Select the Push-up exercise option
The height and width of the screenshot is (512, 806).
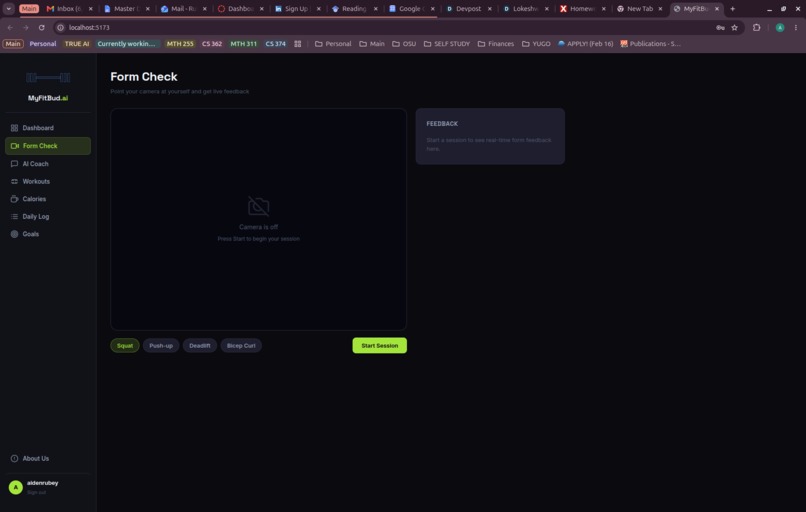(161, 346)
